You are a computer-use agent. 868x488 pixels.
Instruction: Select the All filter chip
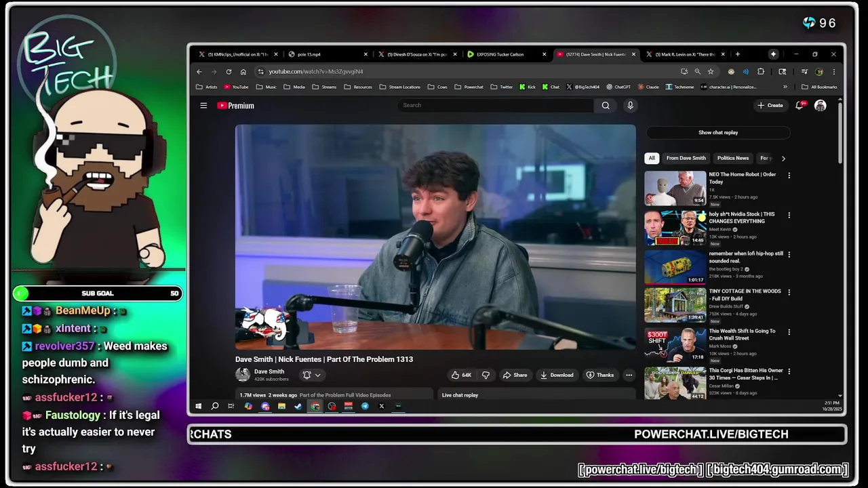[652, 158]
